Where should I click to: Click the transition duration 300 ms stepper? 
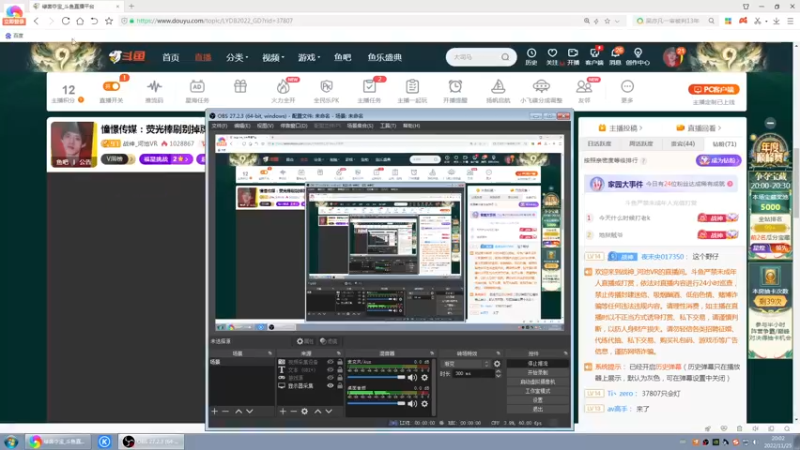click(x=498, y=373)
